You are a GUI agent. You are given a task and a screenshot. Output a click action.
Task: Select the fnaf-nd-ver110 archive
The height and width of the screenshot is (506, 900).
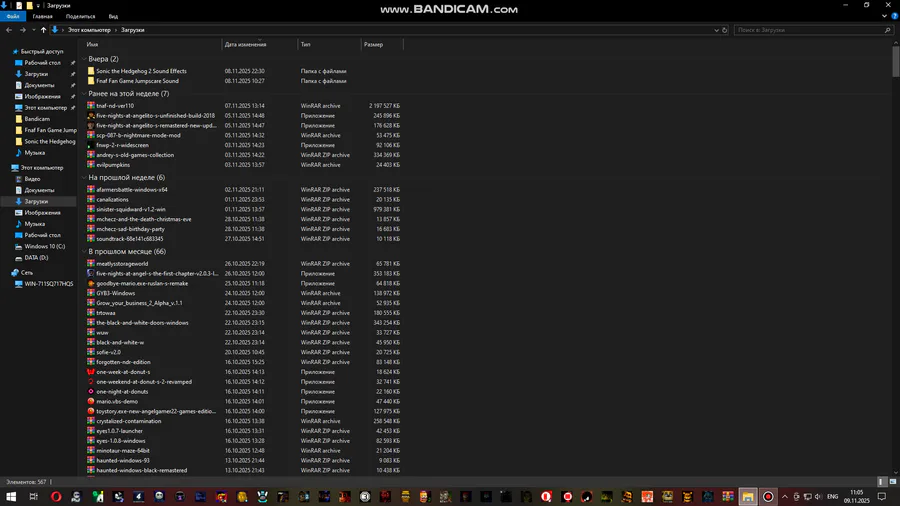[115, 106]
